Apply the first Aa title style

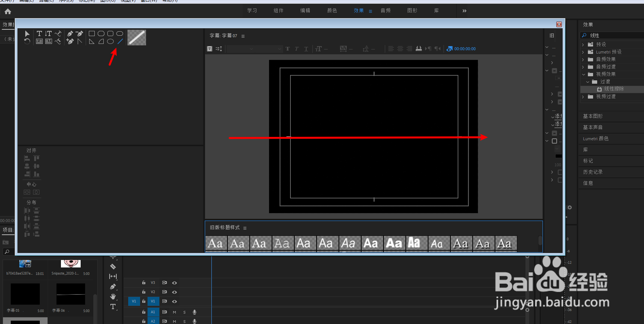click(216, 243)
